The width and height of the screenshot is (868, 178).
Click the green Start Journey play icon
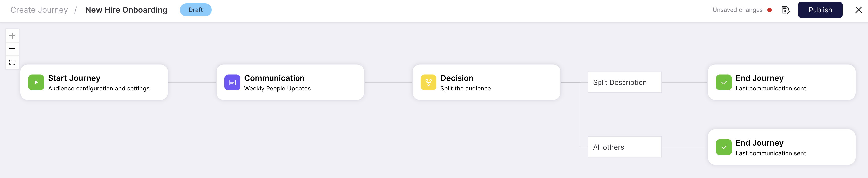(36, 82)
